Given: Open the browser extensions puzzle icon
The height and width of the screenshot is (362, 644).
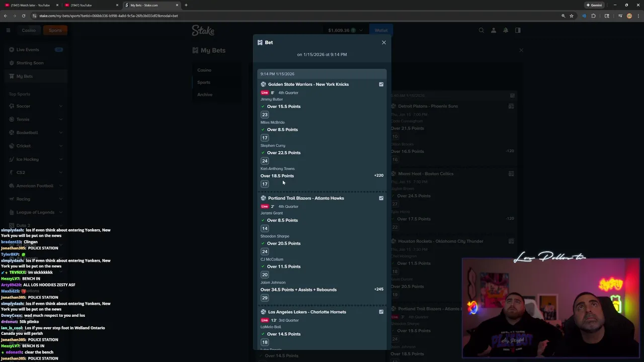Looking at the screenshot, I should point(594,16).
